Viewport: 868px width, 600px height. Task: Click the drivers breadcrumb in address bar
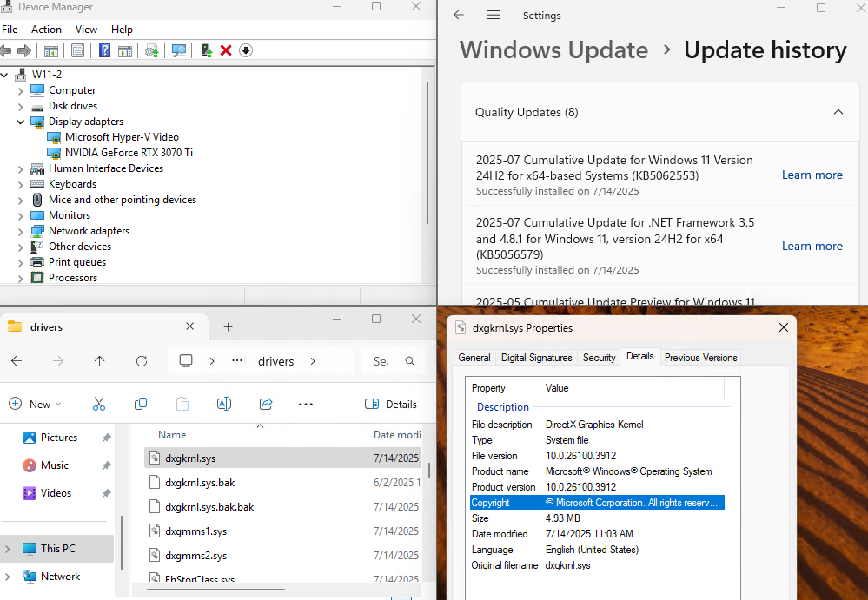click(x=275, y=361)
